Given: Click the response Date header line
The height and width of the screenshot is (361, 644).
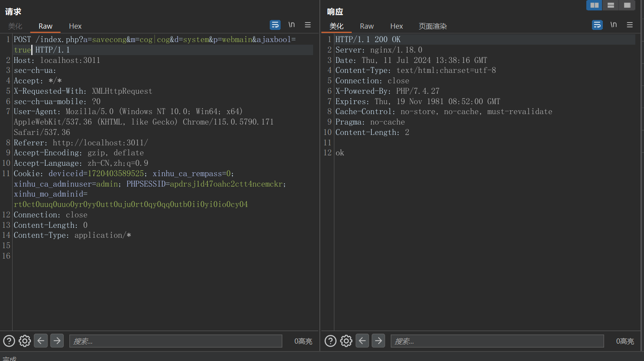Looking at the screenshot, I should point(411,60).
